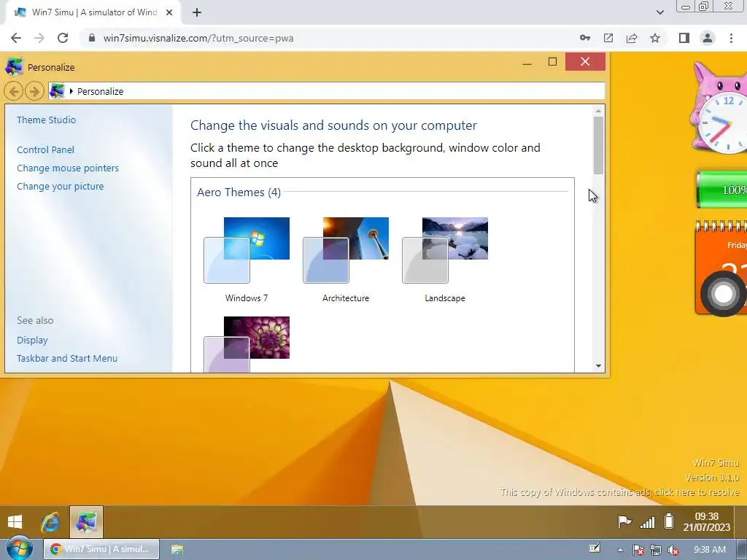Click the host clock 9:38 AM

(709, 550)
